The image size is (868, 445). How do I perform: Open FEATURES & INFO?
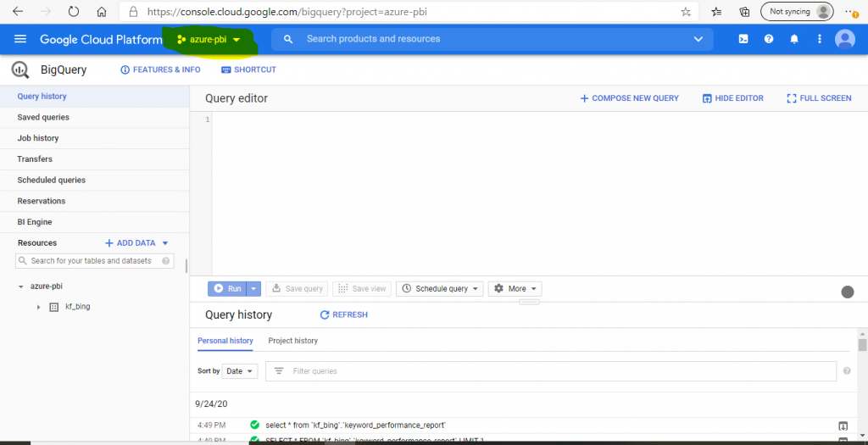pos(160,70)
